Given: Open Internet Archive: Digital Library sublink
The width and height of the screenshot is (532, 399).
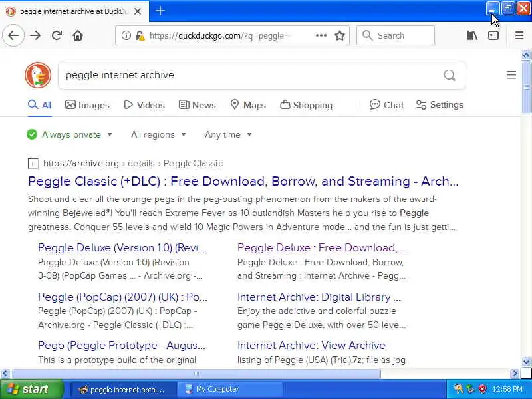Looking at the screenshot, I should tap(319, 297).
